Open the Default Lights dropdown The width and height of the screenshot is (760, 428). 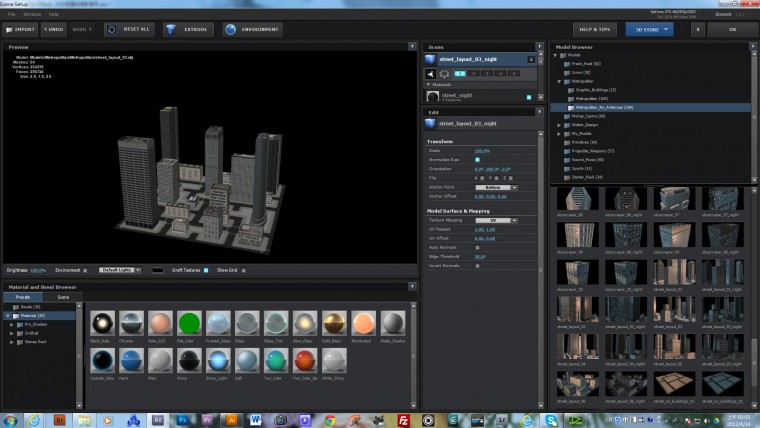pos(119,270)
